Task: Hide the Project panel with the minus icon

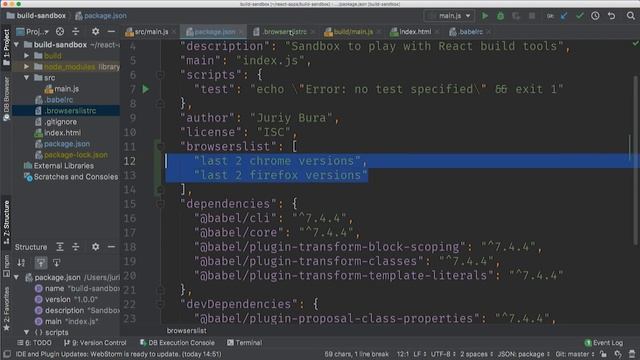Action: (111, 31)
